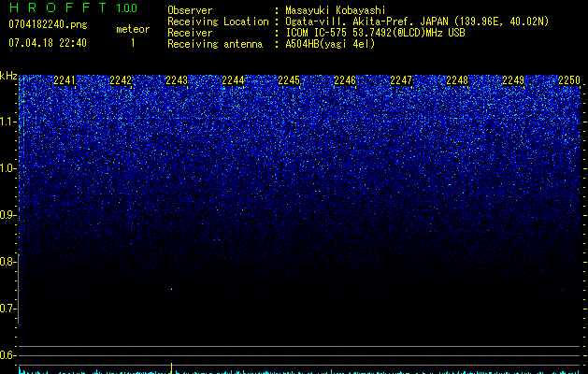Click the meteor count value 1

(133, 43)
